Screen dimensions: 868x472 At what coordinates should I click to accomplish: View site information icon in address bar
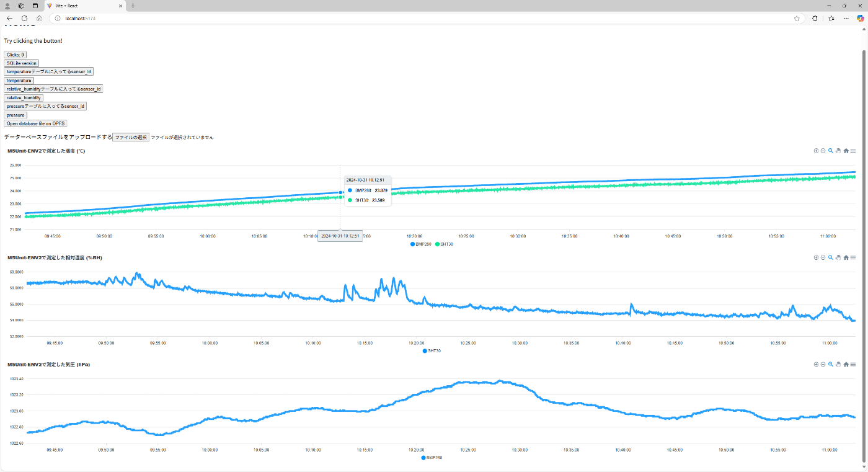click(x=57, y=18)
